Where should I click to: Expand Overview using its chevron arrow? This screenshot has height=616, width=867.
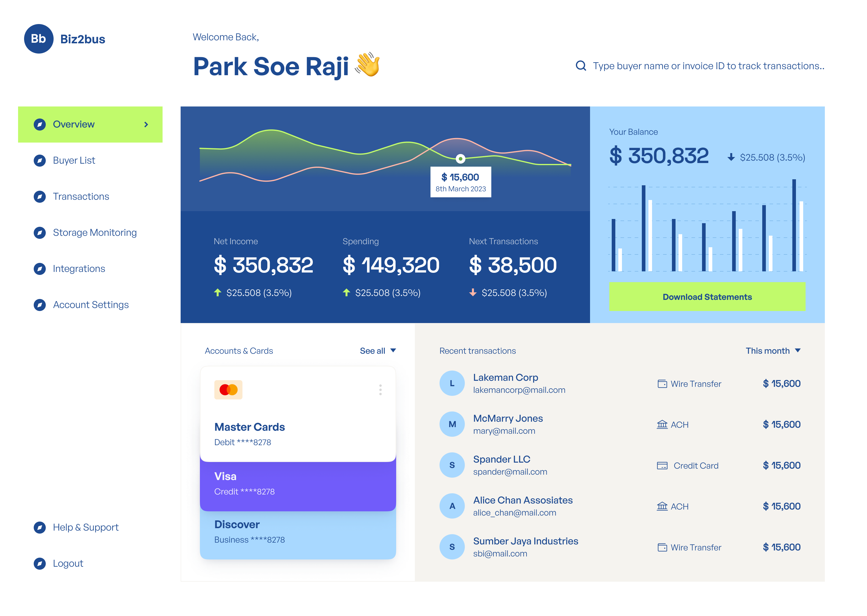click(x=145, y=124)
